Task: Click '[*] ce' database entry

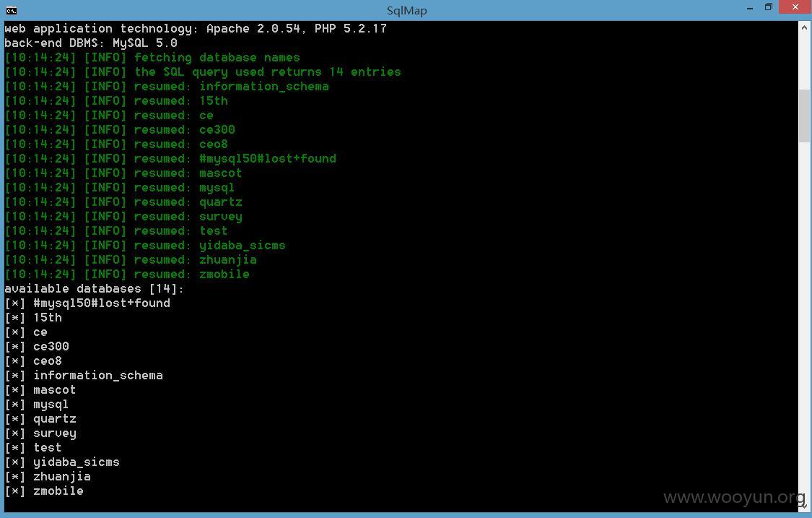Action: [x=26, y=332]
